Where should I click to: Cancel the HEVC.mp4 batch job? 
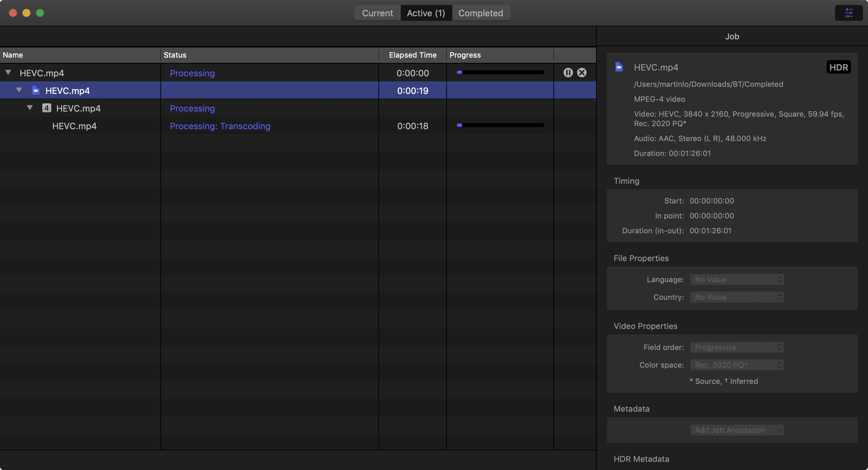(582, 73)
